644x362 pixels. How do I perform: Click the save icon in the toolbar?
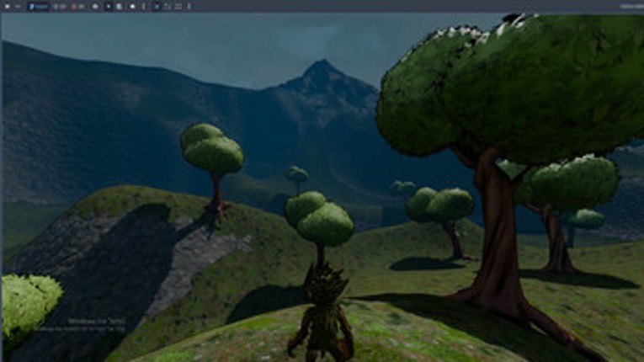click(7, 7)
